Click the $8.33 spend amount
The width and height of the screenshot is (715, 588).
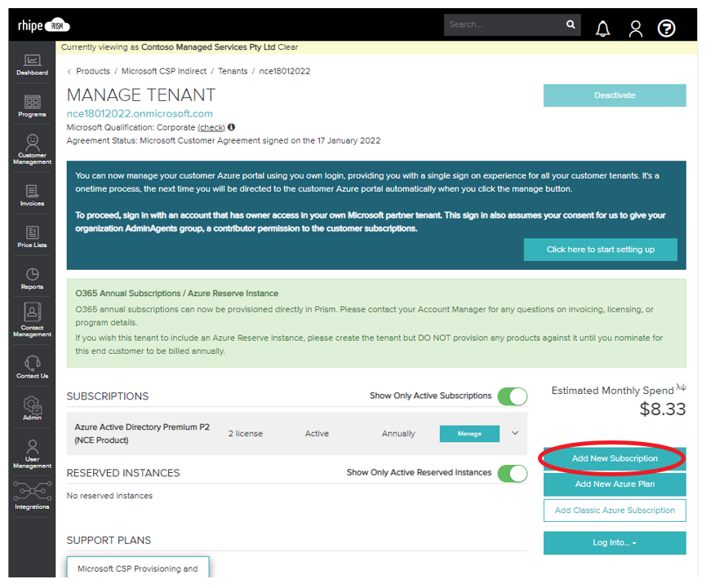(662, 409)
